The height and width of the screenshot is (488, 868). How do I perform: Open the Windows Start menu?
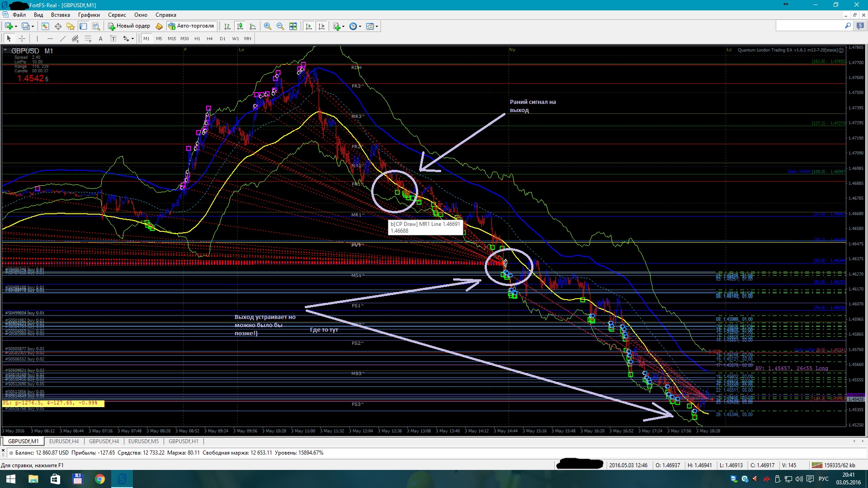tap(11, 479)
